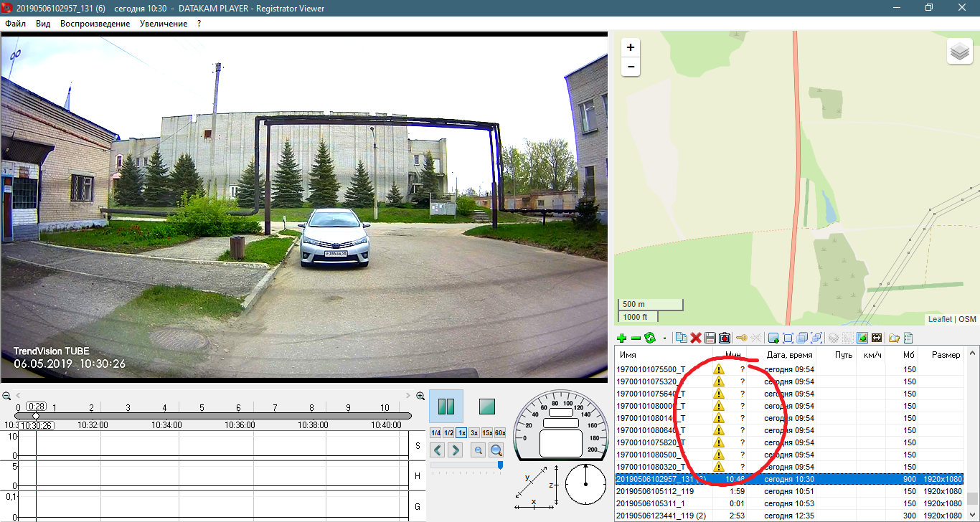This screenshot has height=522, width=980.
Task: Zoom in on the map
Action: [x=630, y=47]
